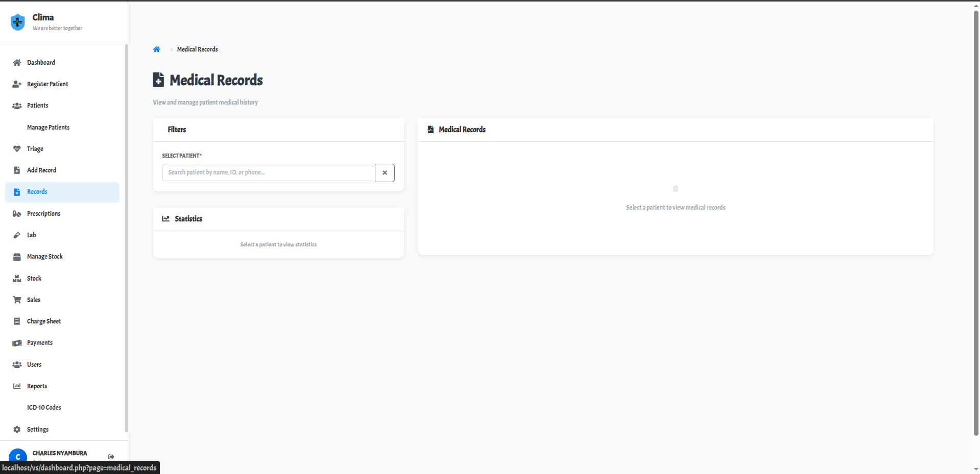Click the Filters panel heading
Viewport: 980px width, 474px height.
coord(177,130)
